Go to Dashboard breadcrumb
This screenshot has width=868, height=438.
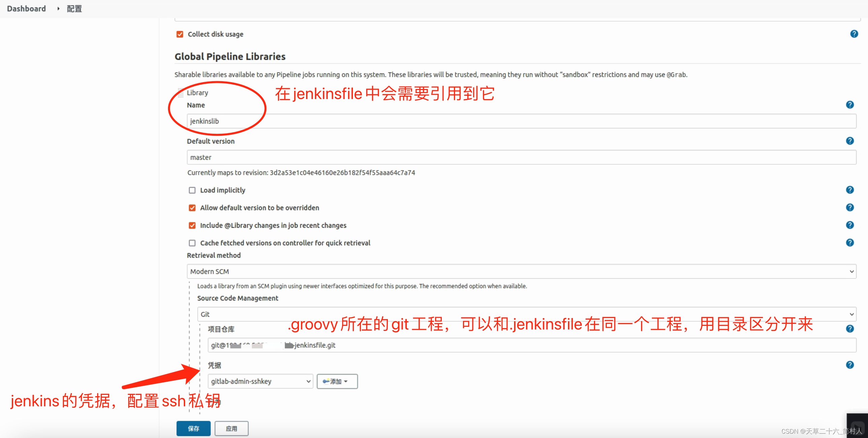pos(26,8)
